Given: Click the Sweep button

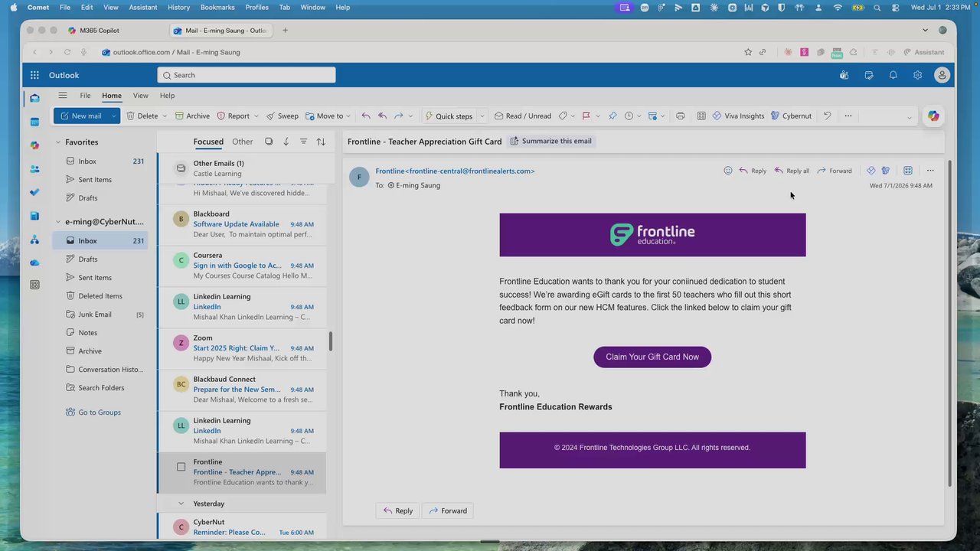Looking at the screenshot, I should click(283, 116).
